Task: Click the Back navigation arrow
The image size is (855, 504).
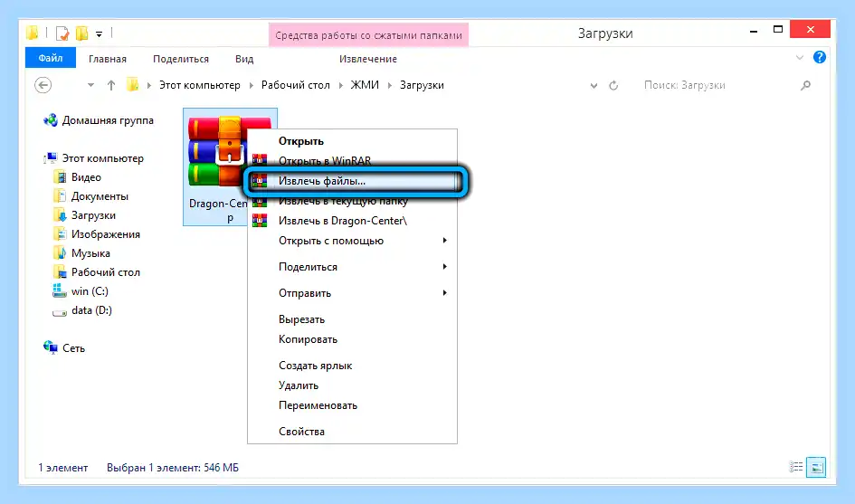Action: [43, 85]
